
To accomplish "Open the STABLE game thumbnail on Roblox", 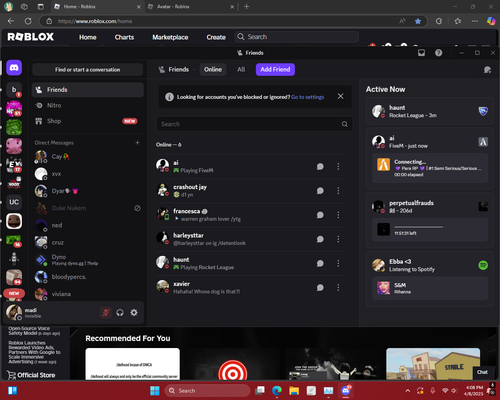I will (x=433, y=364).
